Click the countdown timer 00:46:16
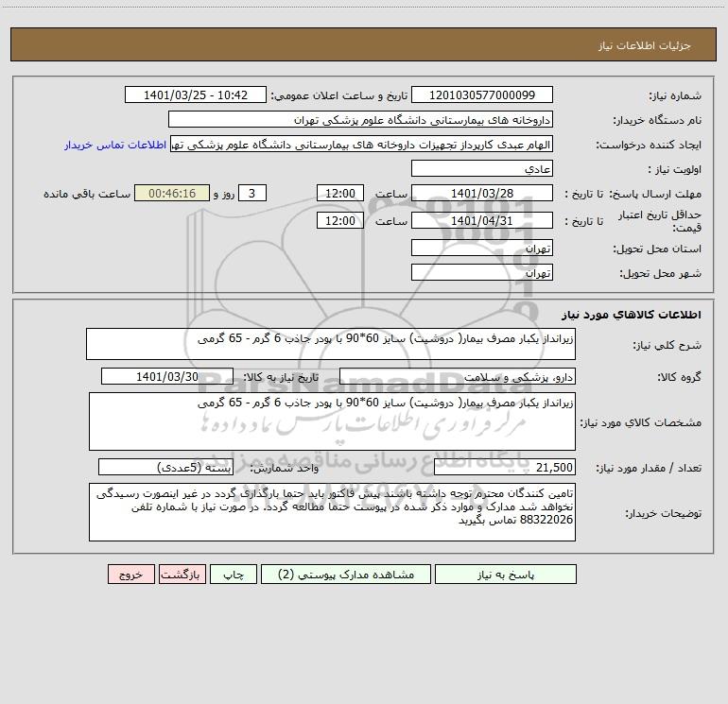This screenshot has height=704, width=728. tap(172, 193)
